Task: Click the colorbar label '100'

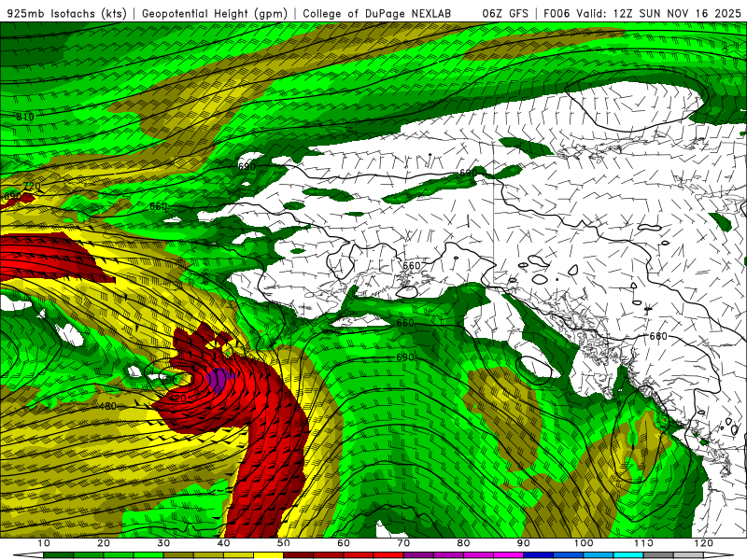Action: [584, 543]
